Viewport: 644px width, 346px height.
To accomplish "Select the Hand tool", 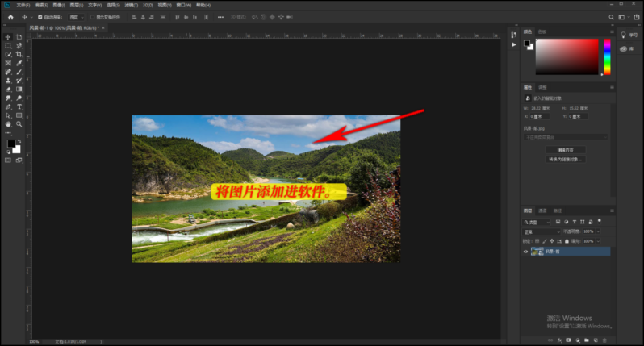I will coord(8,124).
